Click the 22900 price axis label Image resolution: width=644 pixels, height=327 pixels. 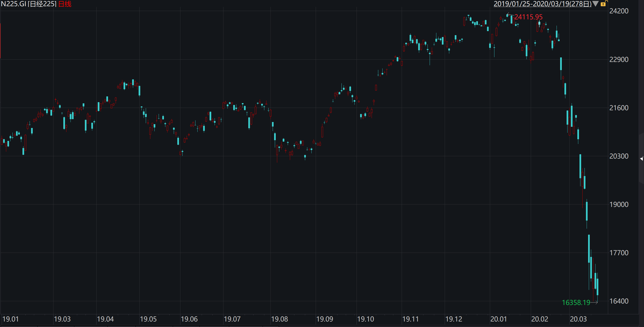pyautogui.click(x=619, y=59)
